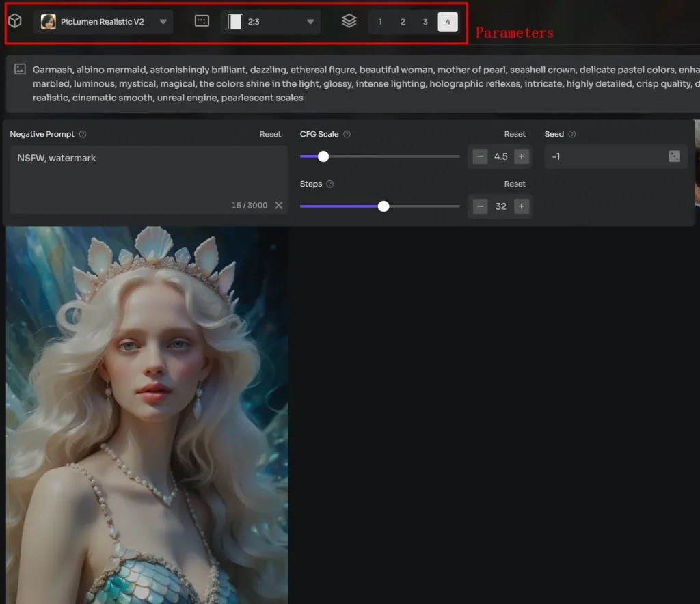Viewport: 700px width, 604px height.
Task: Click the Steps help icon
Action: (330, 184)
